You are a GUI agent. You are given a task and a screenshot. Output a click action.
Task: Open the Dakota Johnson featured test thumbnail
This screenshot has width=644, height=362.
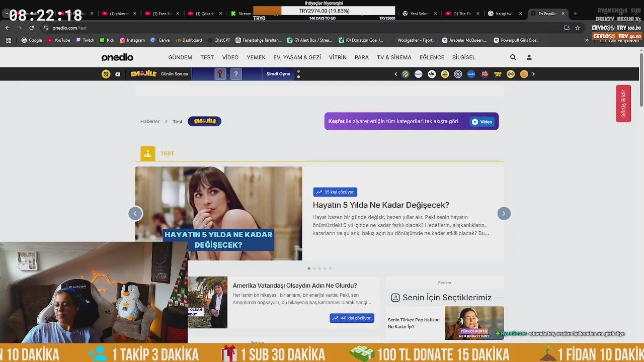click(x=219, y=214)
